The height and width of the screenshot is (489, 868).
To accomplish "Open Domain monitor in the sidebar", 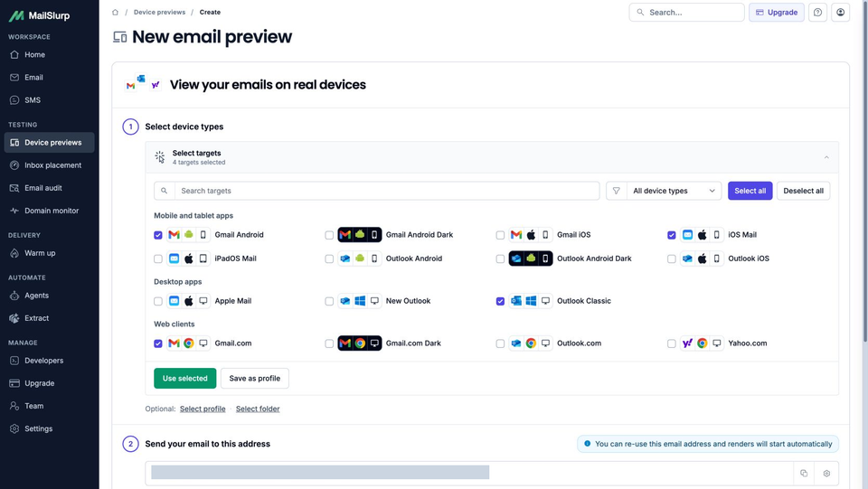I will point(49,211).
